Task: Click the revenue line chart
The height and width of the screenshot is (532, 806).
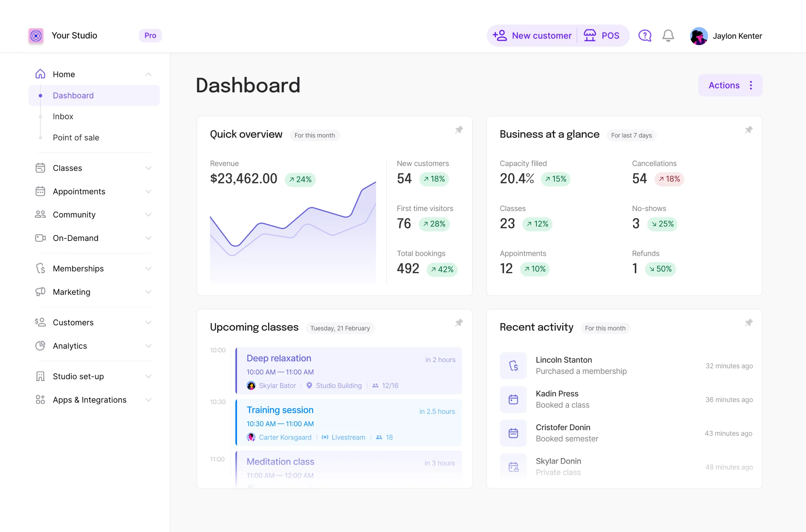Action: pos(293,232)
